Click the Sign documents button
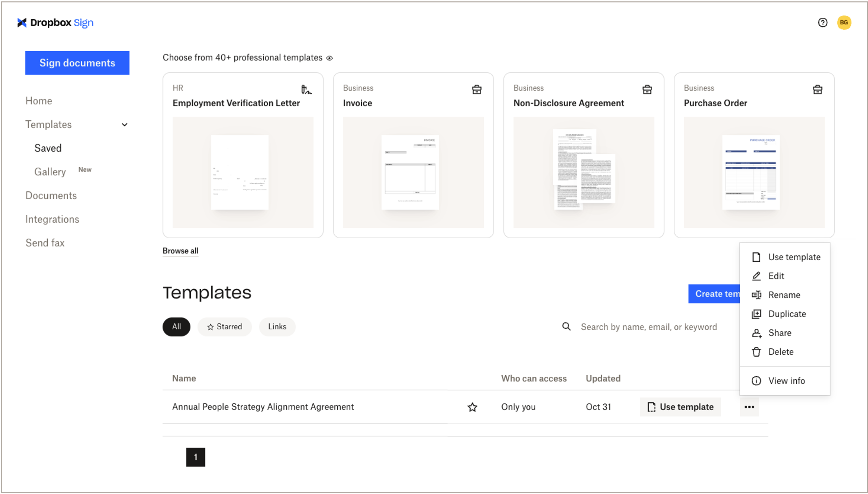Image resolution: width=868 pixels, height=494 pixels. (x=77, y=62)
